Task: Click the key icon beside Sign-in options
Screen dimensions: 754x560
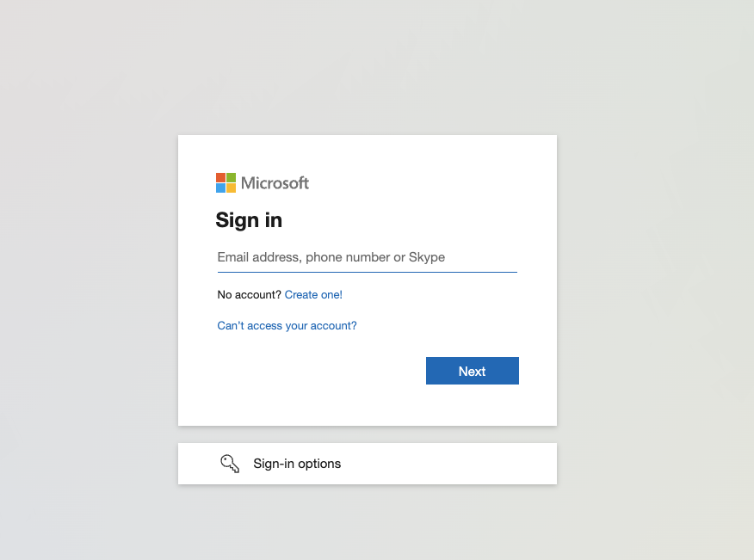Action: (229, 463)
